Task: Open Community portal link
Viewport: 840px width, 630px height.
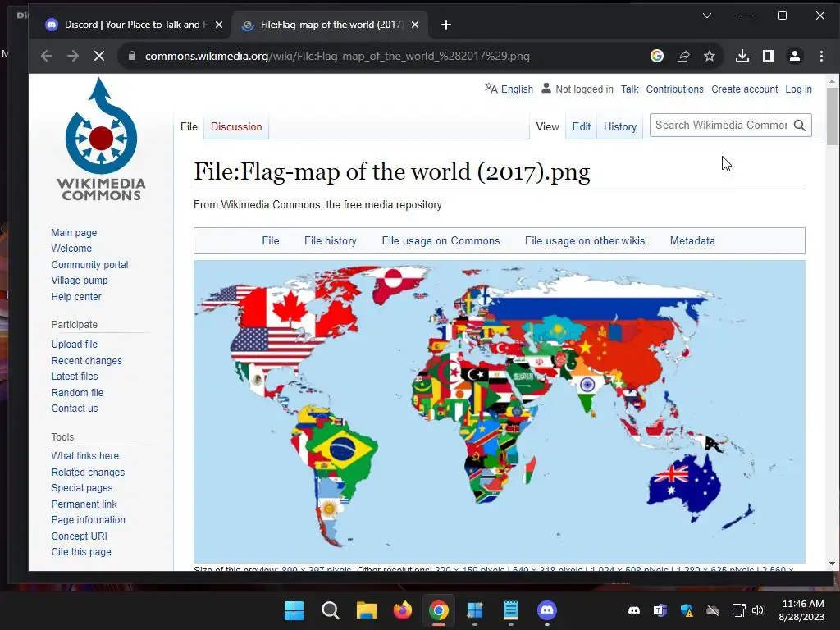Action: [89, 265]
